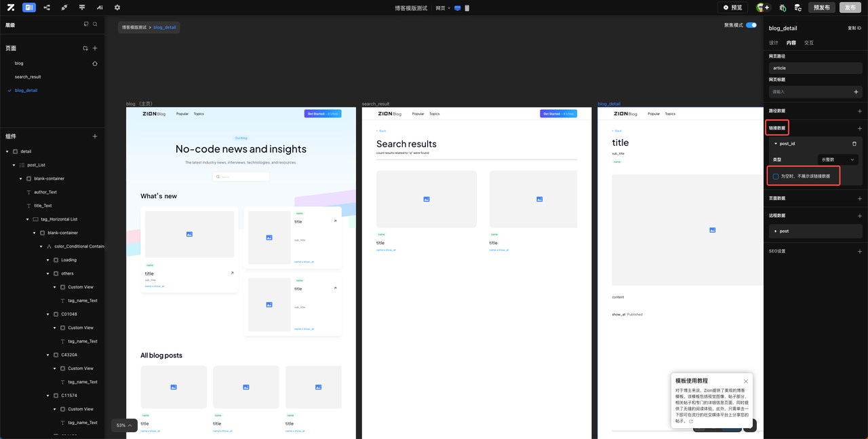Click the 预发布 pre-publish button
This screenshot has height=439, width=868.
click(821, 7)
